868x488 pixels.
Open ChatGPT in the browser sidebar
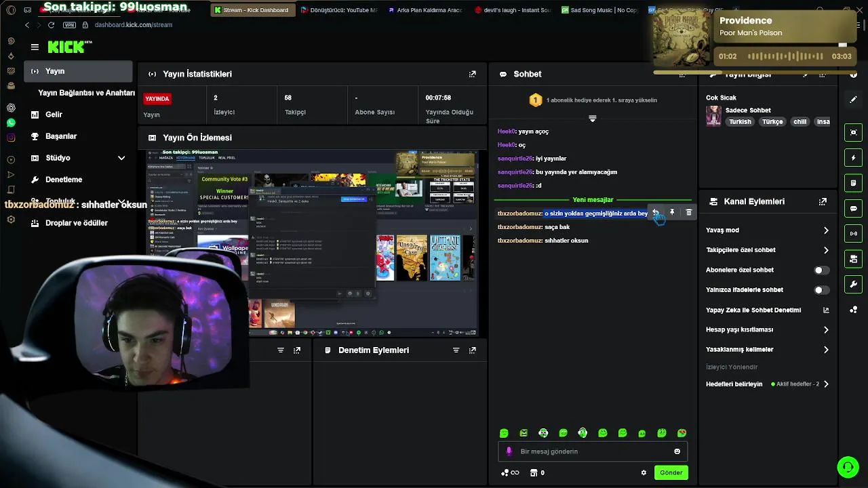(11, 108)
